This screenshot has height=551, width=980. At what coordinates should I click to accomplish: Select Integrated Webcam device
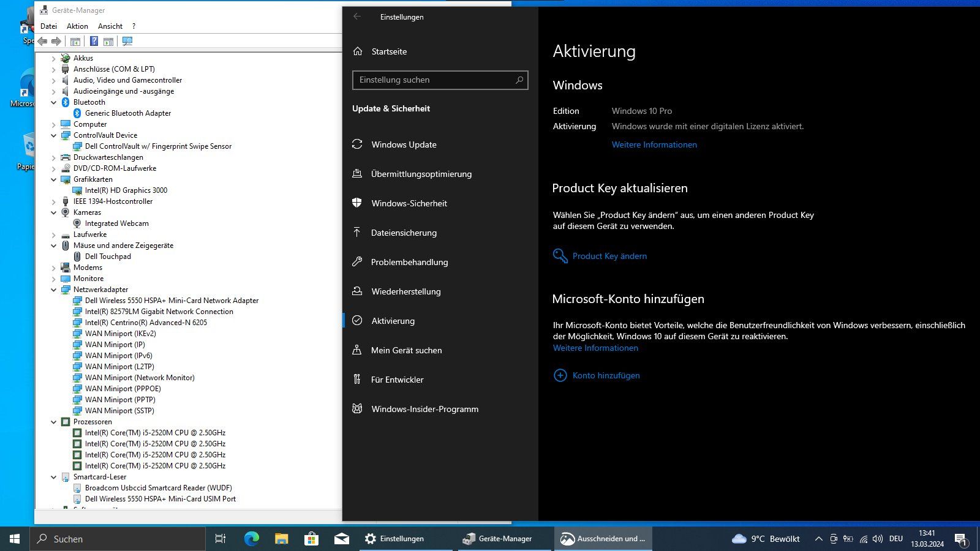pyautogui.click(x=116, y=223)
